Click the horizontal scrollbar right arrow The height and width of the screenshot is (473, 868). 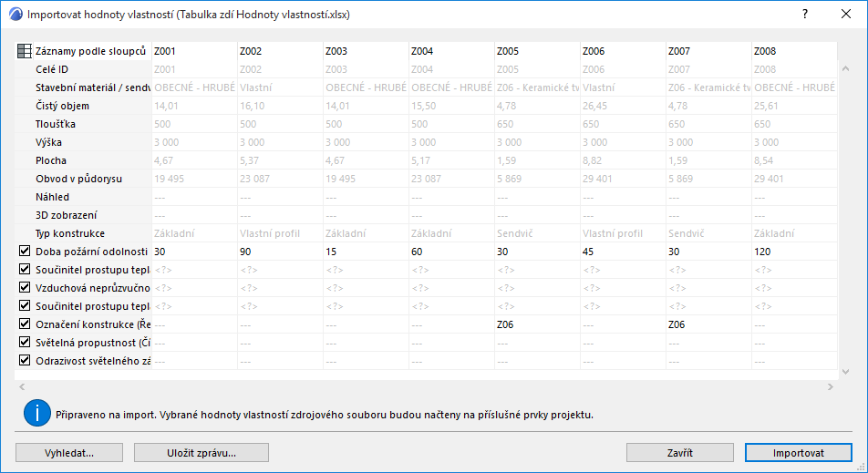[831, 387]
